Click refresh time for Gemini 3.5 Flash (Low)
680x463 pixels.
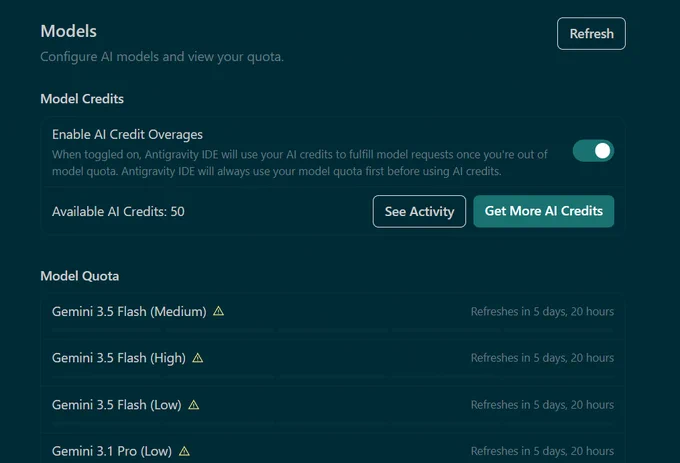(x=542, y=405)
